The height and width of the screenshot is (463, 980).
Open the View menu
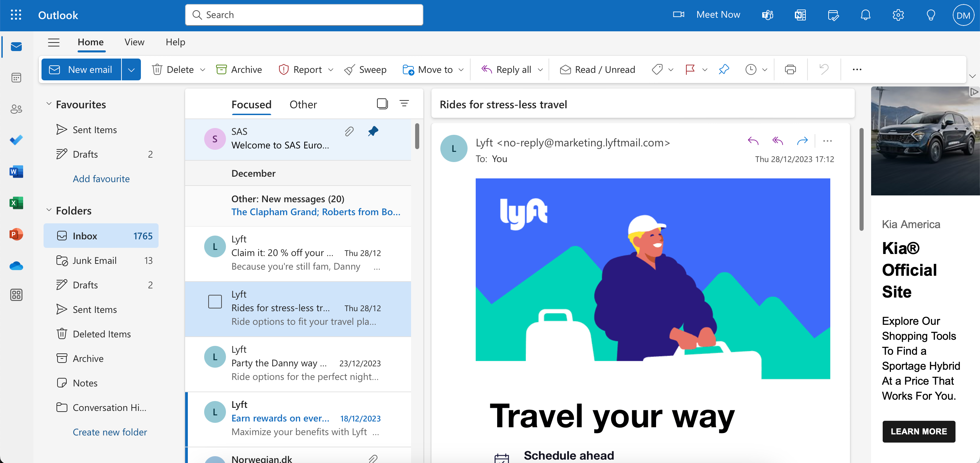[x=134, y=42]
